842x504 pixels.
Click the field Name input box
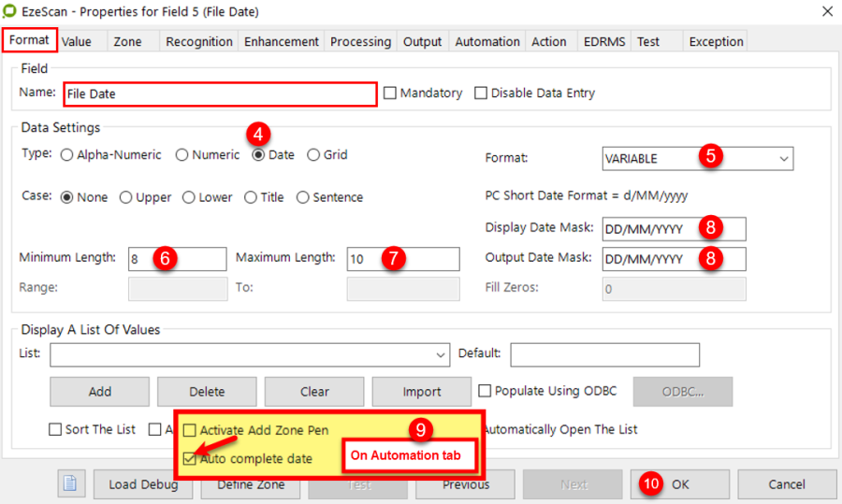(220, 94)
